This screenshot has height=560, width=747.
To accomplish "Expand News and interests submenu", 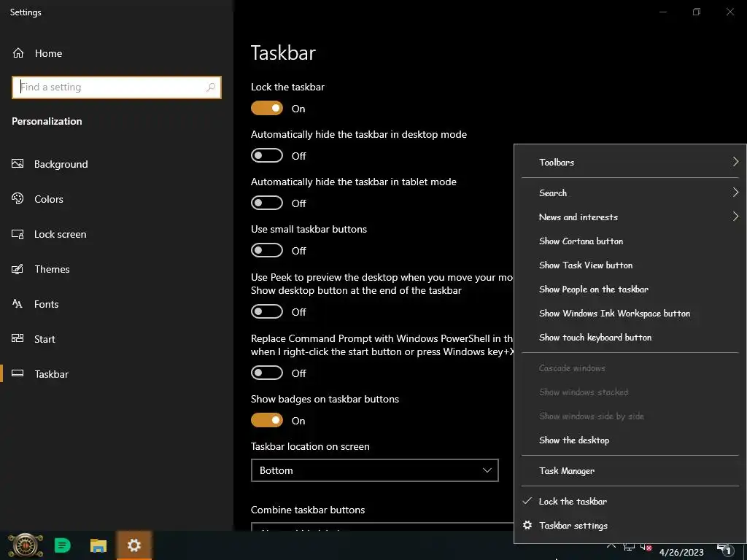I will [630, 217].
